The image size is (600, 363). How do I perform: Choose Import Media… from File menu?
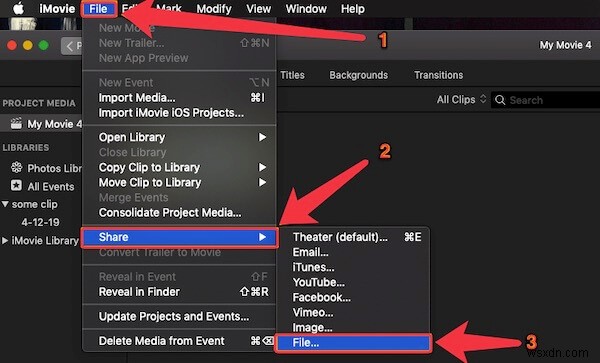click(x=179, y=98)
